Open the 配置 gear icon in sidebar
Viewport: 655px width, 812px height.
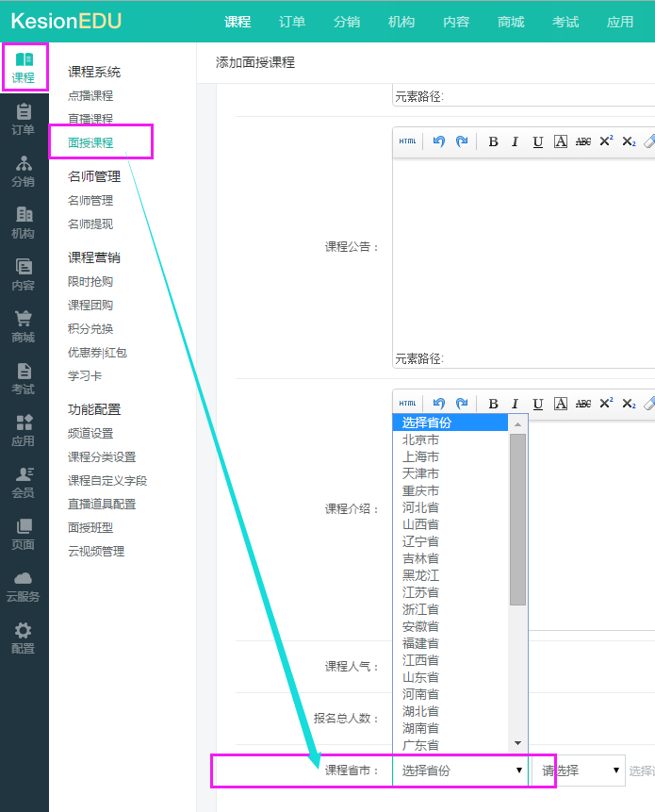click(24, 638)
